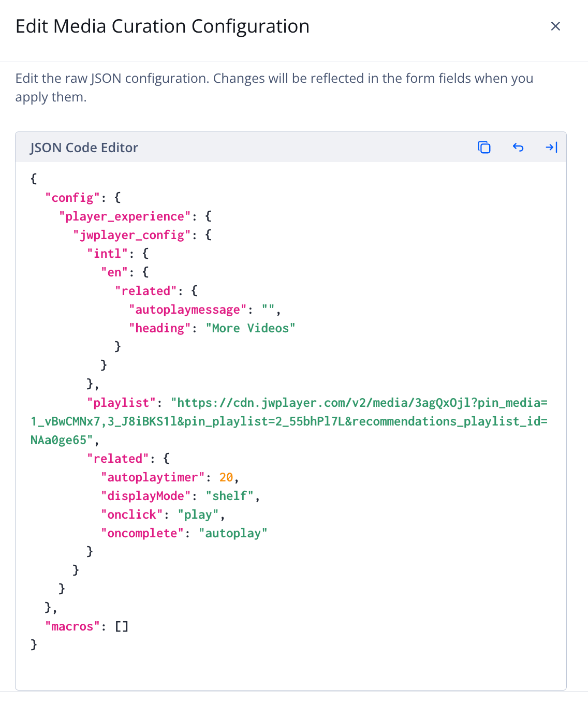Click the undo arrow icon in editor header
This screenshot has height=704, width=588.
coord(518,148)
